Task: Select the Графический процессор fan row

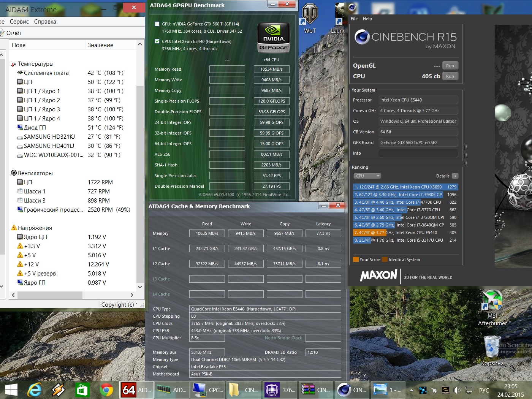Action: coord(72,209)
